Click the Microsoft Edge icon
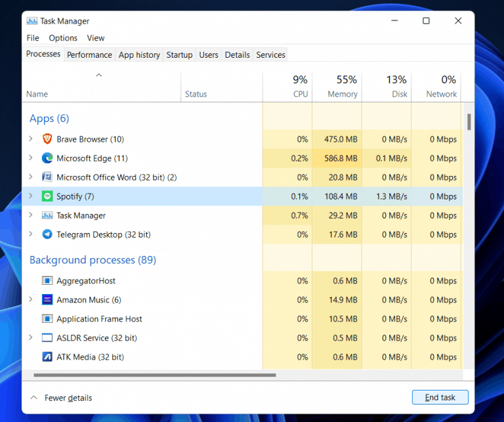 [47, 158]
